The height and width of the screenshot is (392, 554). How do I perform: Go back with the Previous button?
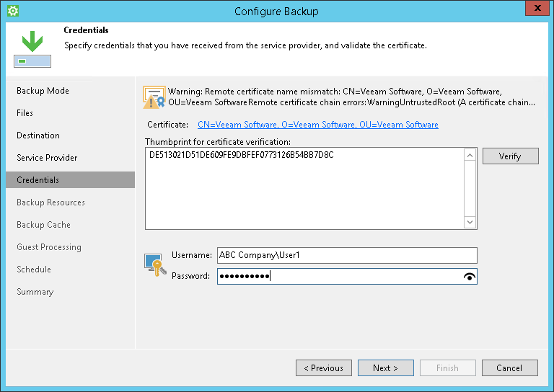[324, 368]
